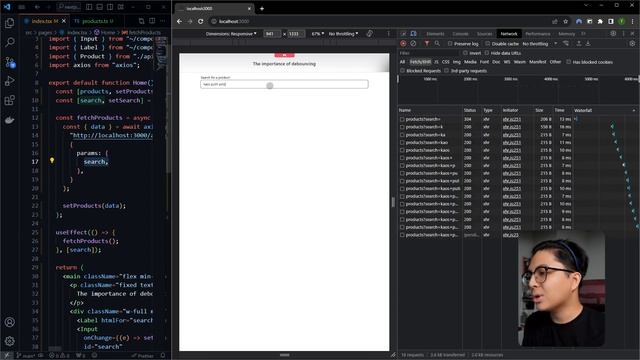Viewport: 640px width, 360px height.
Task: Enable the Disable cache checkbox
Action: [487, 44]
